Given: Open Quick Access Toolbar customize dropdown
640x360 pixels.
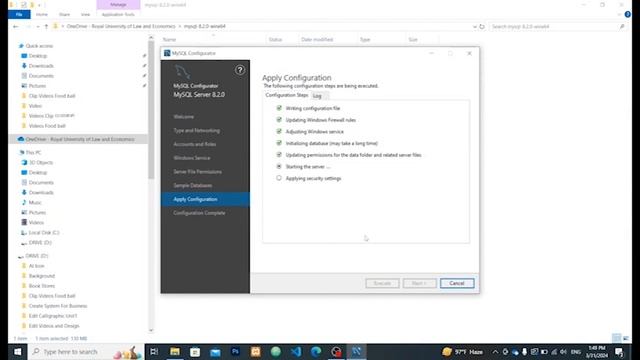Looking at the screenshot, I should tap(39, 5).
